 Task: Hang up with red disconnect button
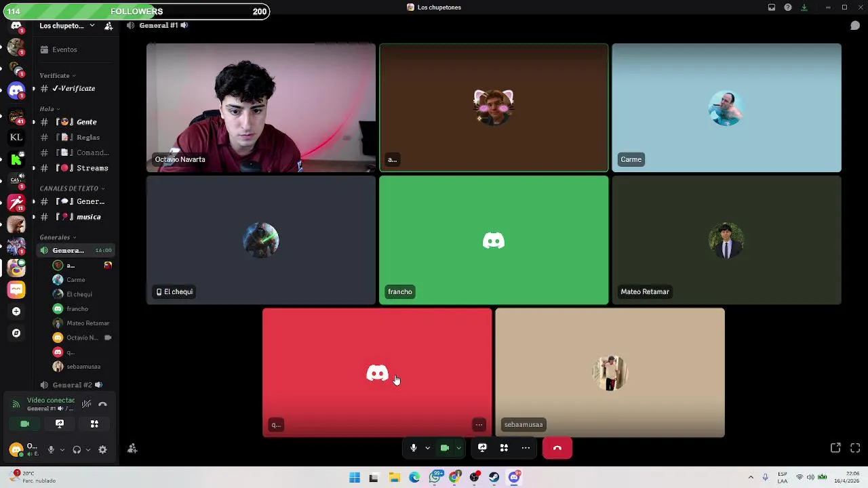click(557, 448)
